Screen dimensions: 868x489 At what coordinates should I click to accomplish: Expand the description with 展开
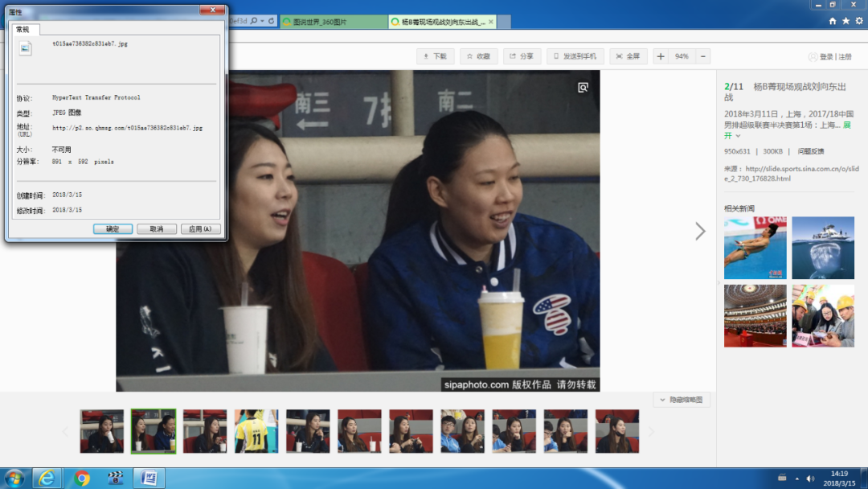click(x=846, y=125)
